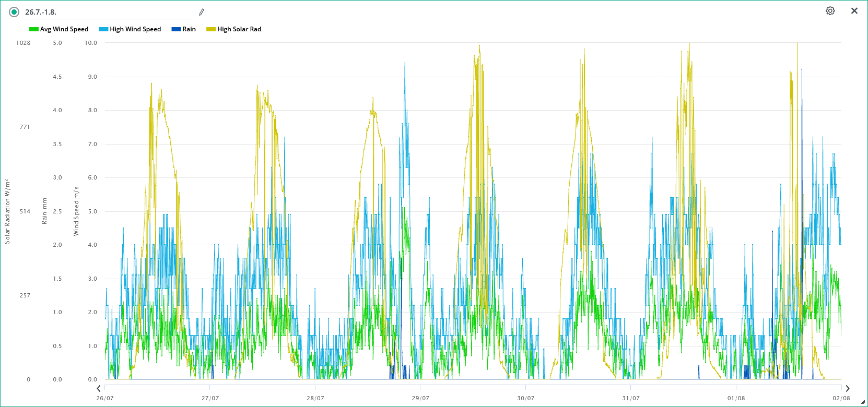Close the chart panel with the X
Viewport: 868px width, 407px height.
(854, 11)
